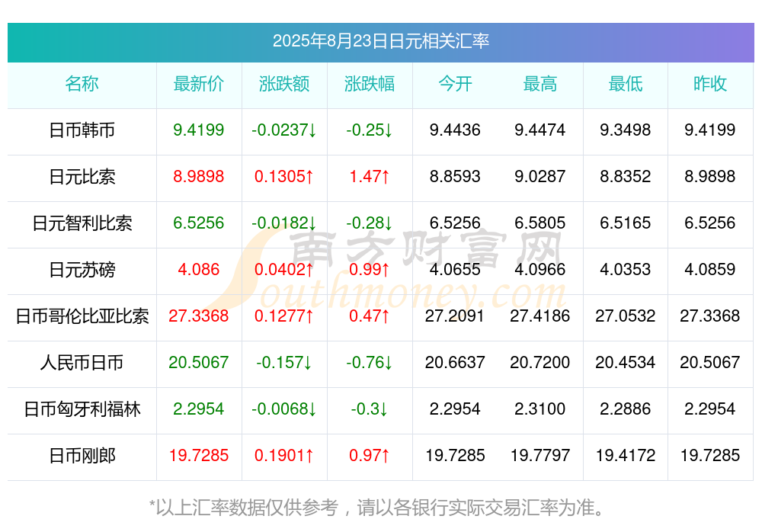
Task: Select percent change -0.3↓
Action: 370,409
